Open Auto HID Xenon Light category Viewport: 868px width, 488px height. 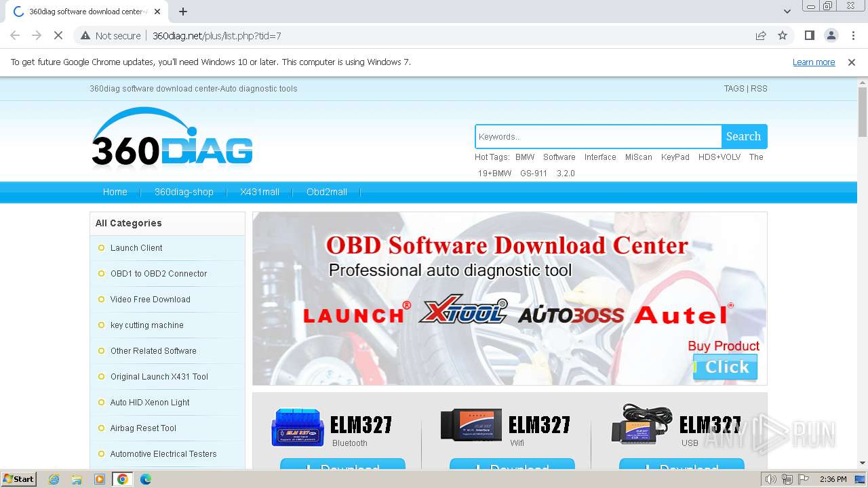click(x=150, y=403)
